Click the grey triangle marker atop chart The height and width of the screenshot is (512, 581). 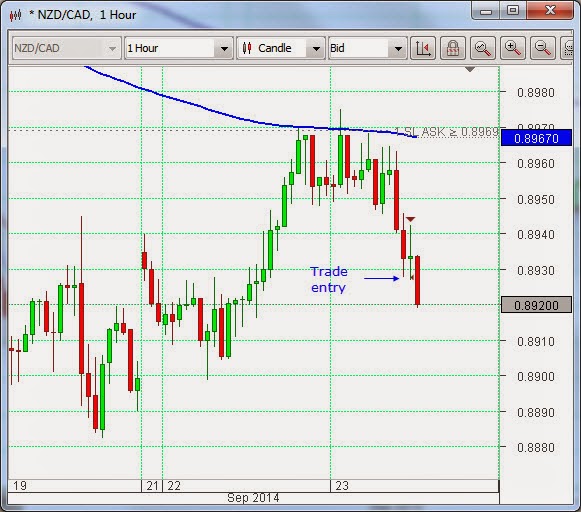pyautogui.click(x=470, y=69)
